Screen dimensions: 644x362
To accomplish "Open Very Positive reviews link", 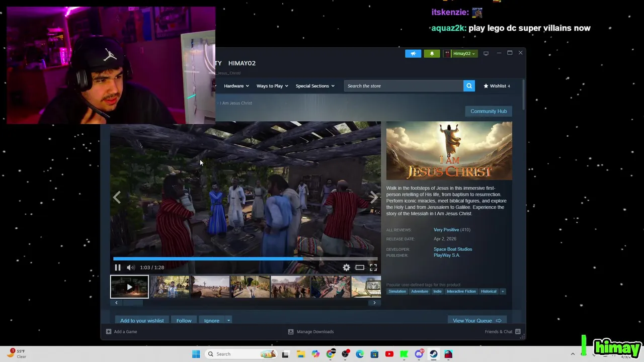I will [446, 230].
